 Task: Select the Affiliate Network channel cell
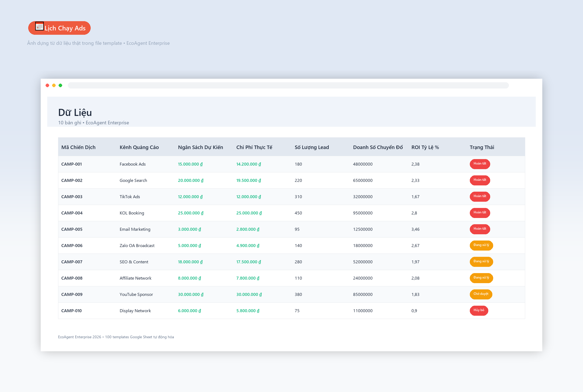tap(135, 278)
